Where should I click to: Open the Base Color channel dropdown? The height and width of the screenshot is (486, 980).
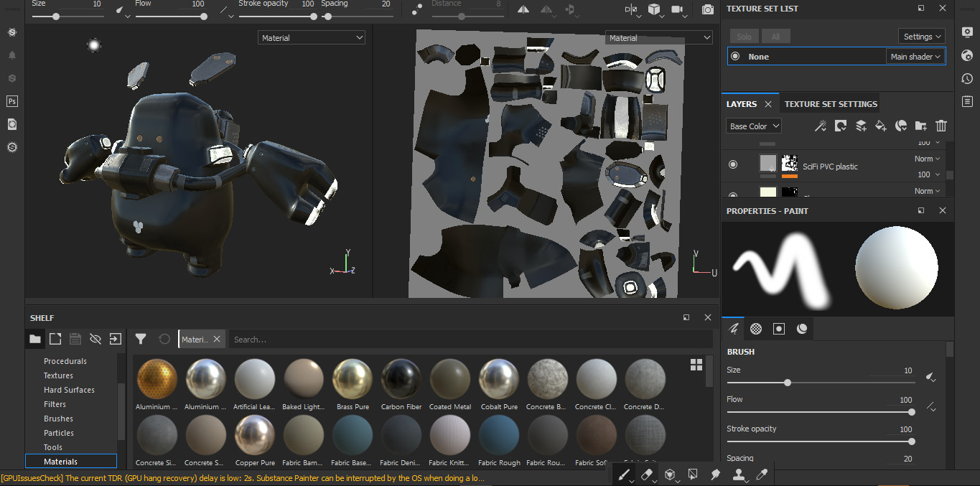point(753,126)
